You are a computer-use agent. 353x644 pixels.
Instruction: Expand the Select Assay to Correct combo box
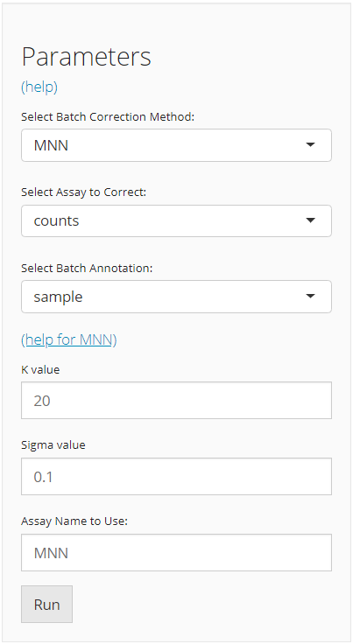click(x=176, y=221)
